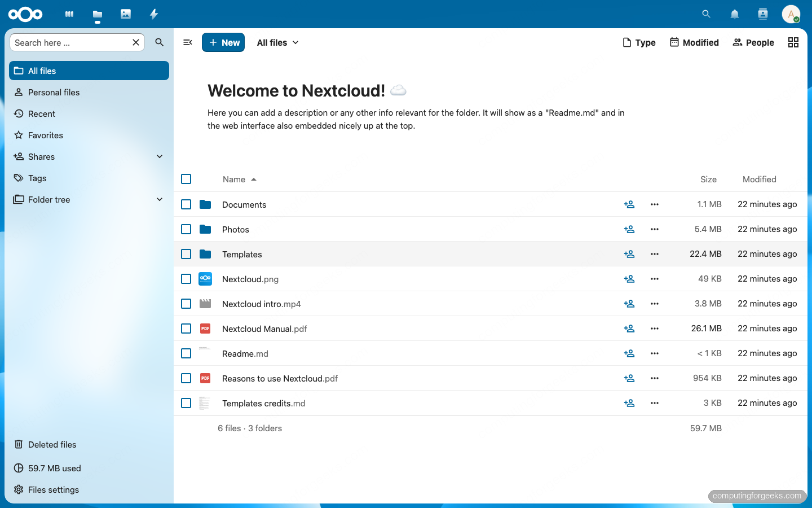Select the Documents folder checkbox
The width and height of the screenshot is (812, 508).
pyautogui.click(x=186, y=204)
